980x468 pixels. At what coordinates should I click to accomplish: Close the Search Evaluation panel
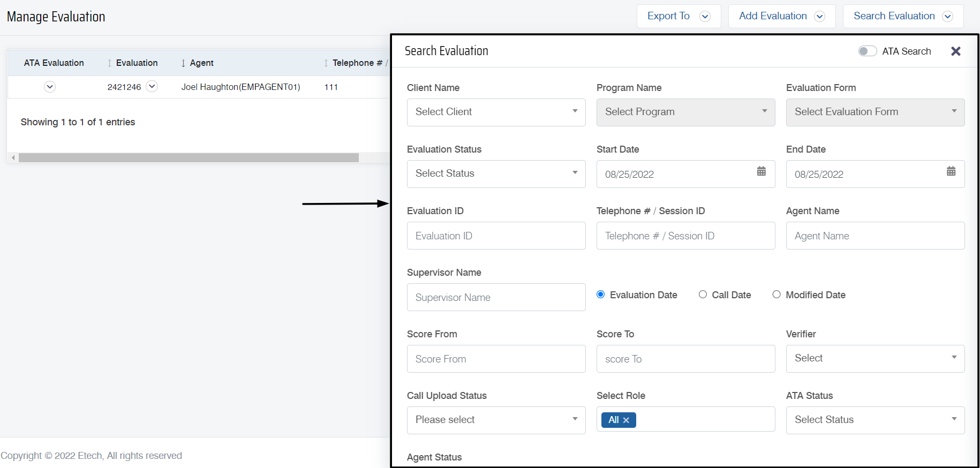(955, 51)
